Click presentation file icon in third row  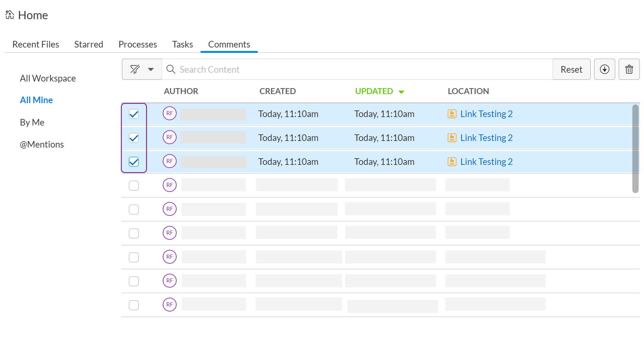coord(452,162)
